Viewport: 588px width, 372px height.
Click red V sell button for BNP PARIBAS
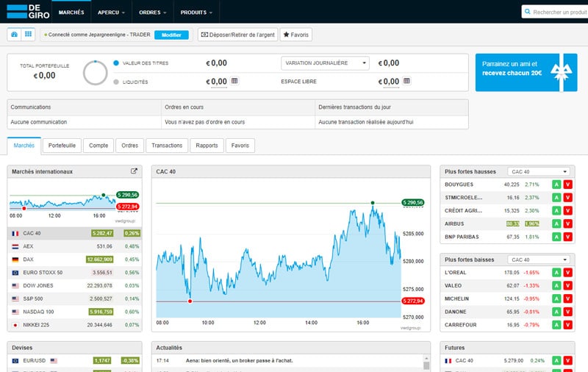click(567, 237)
